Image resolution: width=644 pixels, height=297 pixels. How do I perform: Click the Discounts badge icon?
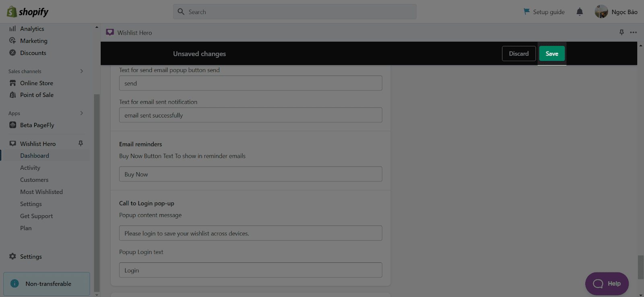13,53
